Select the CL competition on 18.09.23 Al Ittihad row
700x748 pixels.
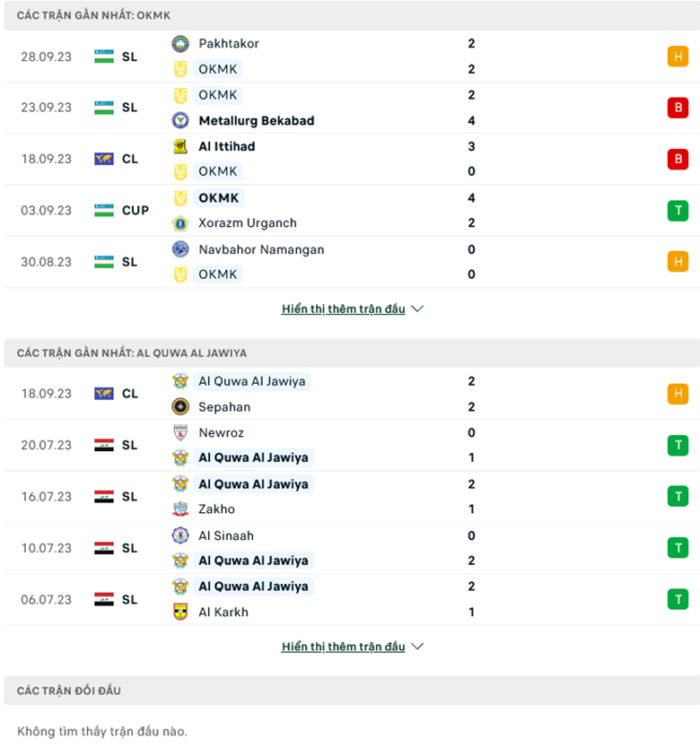[129, 159]
